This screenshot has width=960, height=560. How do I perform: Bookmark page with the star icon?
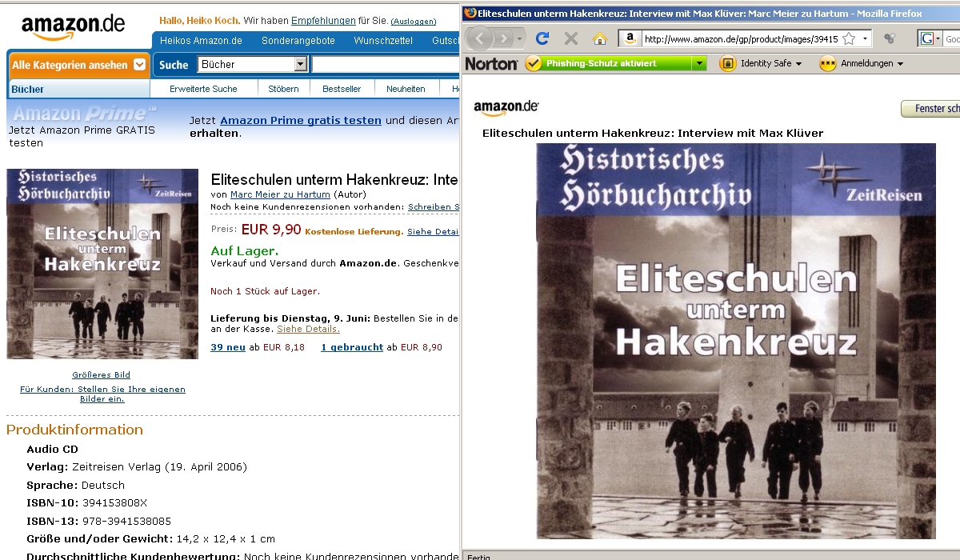tap(849, 38)
